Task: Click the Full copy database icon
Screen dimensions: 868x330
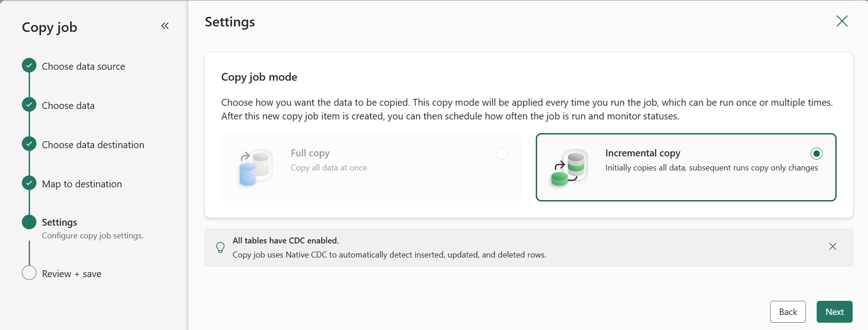Action: (256, 167)
